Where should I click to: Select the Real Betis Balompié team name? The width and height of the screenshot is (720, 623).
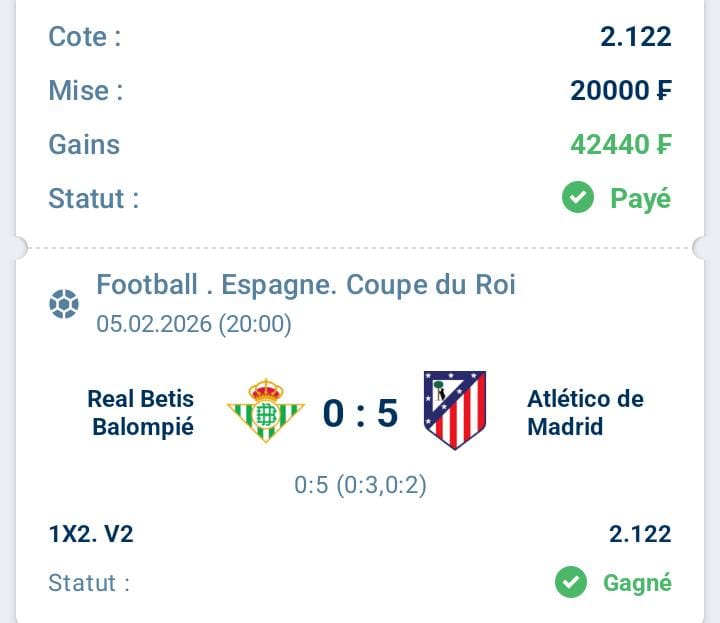point(141,412)
